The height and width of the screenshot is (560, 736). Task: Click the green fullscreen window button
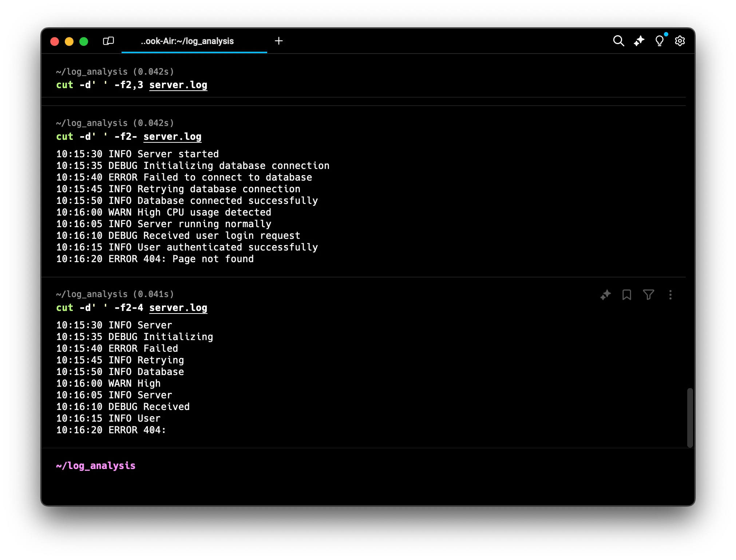pyautogui.click(x=84, y=42)
